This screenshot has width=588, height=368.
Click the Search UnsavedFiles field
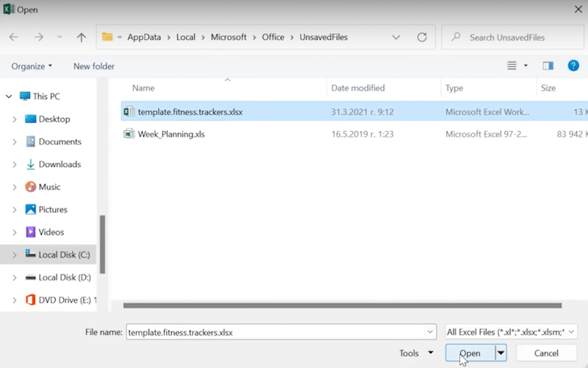[512, 38]
